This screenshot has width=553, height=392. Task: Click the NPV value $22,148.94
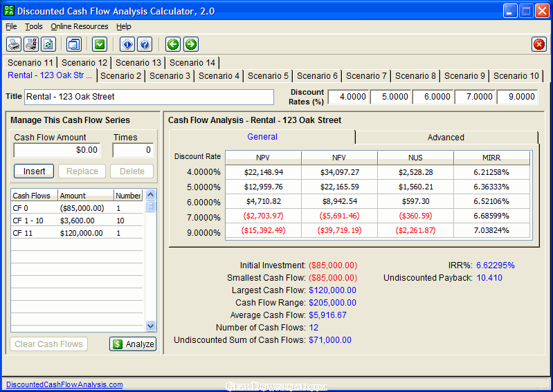pos(264,172)
